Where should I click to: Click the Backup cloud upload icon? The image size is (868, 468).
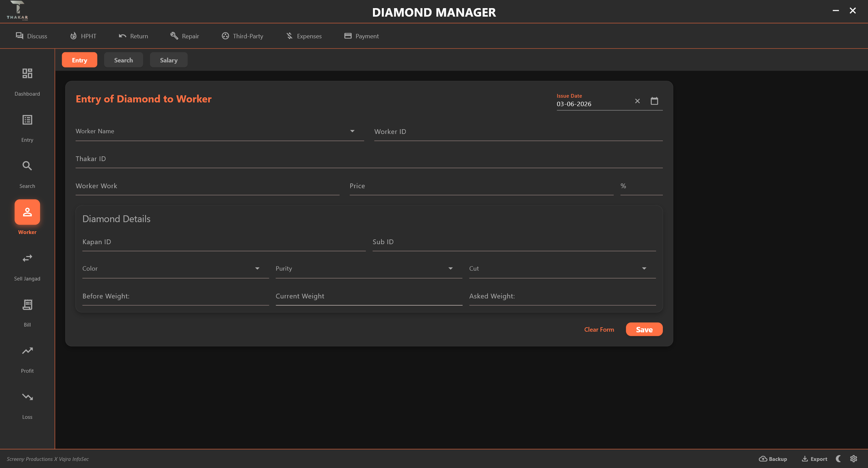(763, 459)
